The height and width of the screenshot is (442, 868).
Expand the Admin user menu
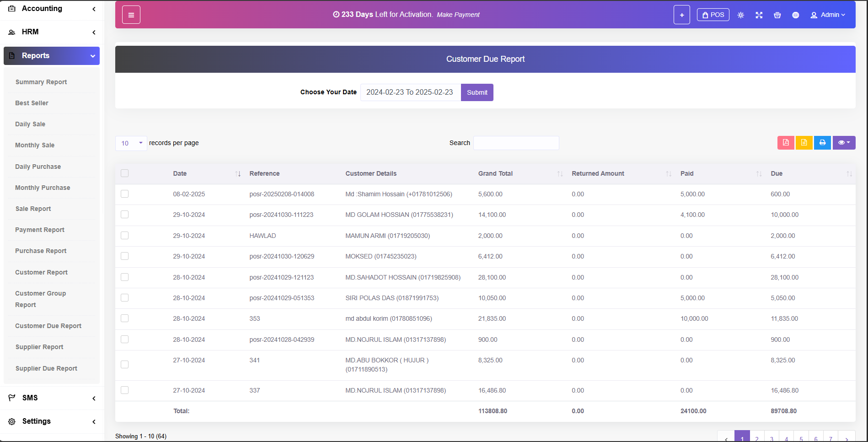pos(828,15)
